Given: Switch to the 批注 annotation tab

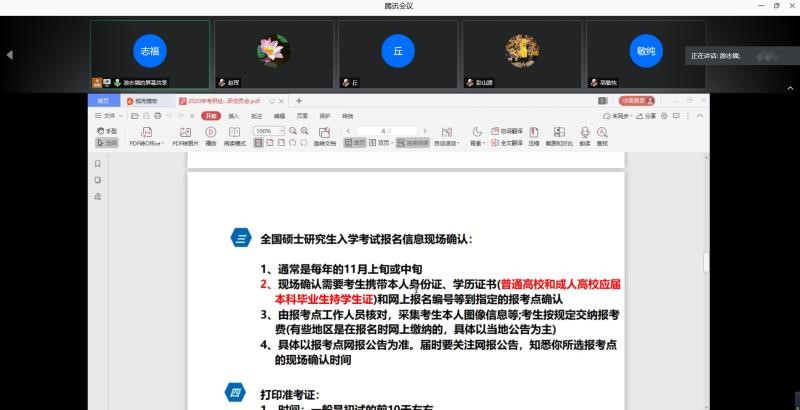Looking at the screenshot, I should [x=257, y=116].
